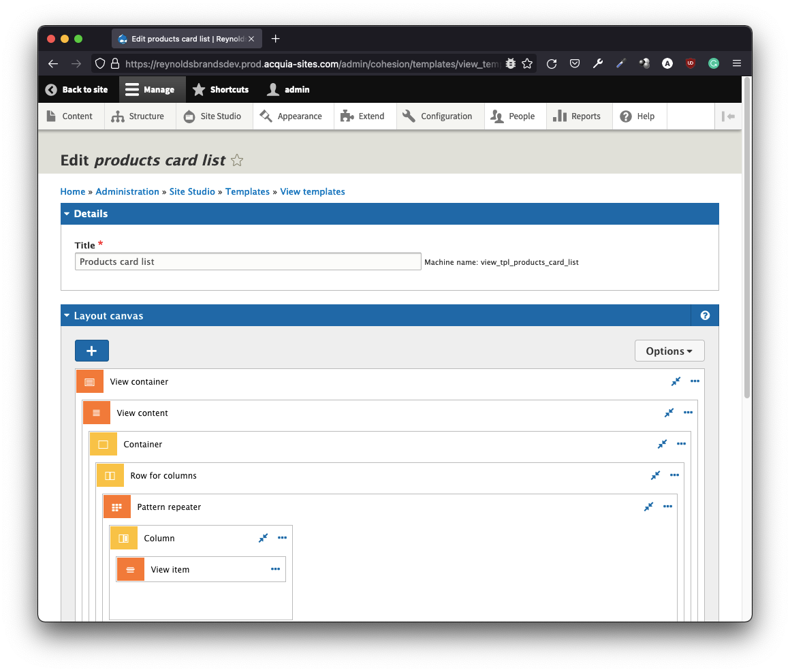Click the page vertical scrollbar
This screenshot has height=672, width=790.
click(x=746, y=238)
